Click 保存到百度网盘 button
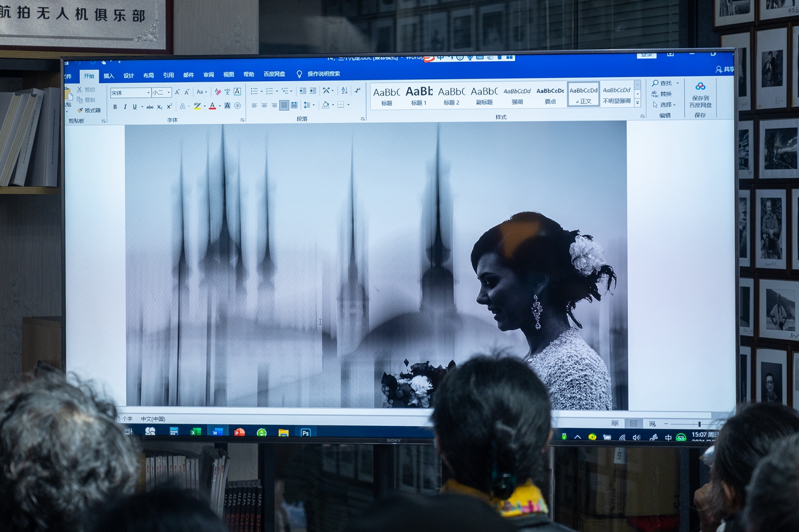The width and height of the screenshot is (799, 532). tap(700, 95)
